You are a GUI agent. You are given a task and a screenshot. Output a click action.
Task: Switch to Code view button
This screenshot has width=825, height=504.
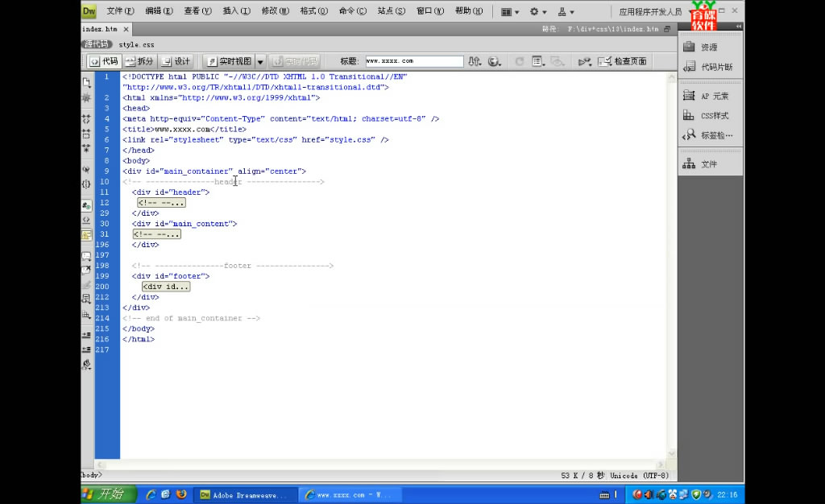click(x=104, y=61)
